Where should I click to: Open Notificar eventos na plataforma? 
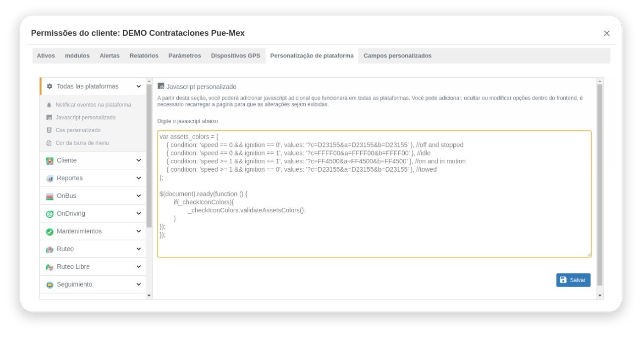click(93, 105)
